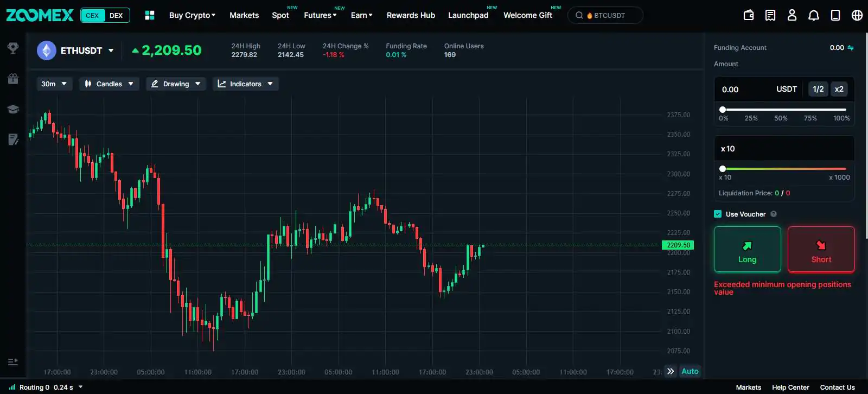This screenshot has height=394, width=868.
Task: Set amount slider to 100%
Action: 841,118
